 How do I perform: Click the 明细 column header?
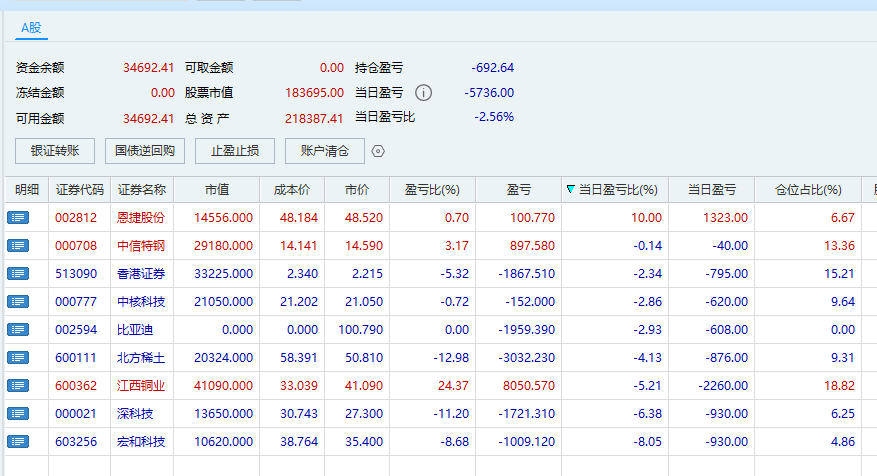point(27,190)
